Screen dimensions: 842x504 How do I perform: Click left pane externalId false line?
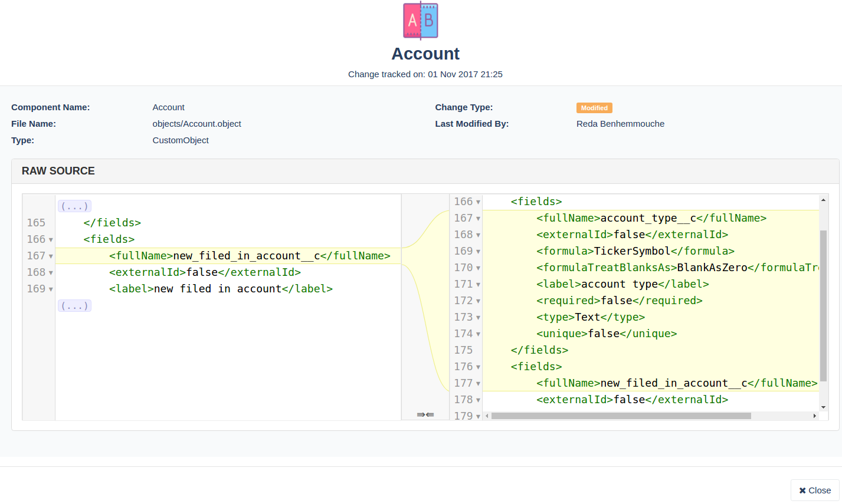[205, 272]
